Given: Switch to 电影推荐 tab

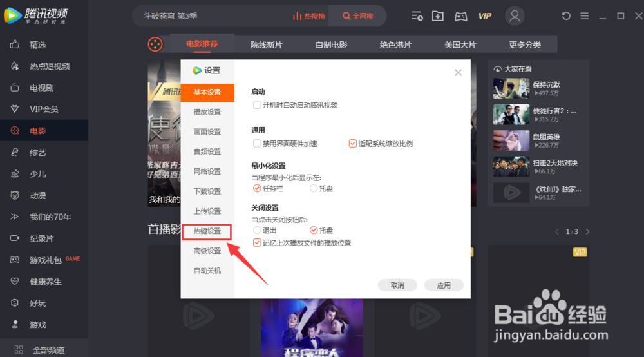Looking at the screenshot, I should (x=202, y=44).
